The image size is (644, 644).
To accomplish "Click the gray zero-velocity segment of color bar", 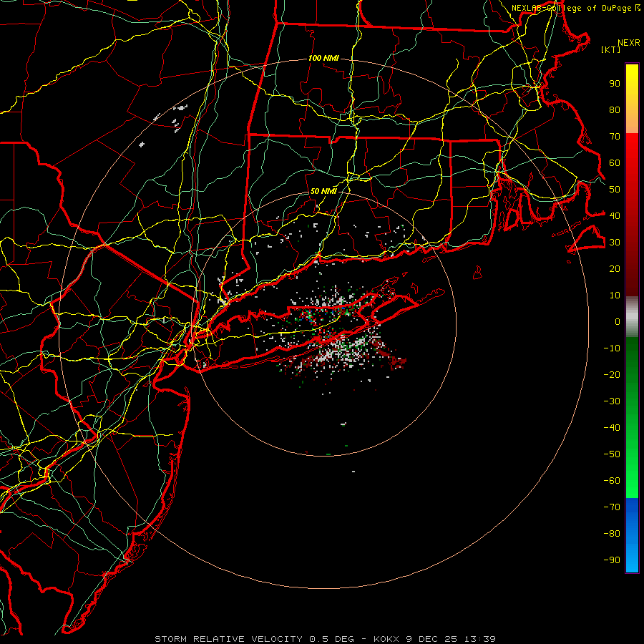I will point(632,317).
